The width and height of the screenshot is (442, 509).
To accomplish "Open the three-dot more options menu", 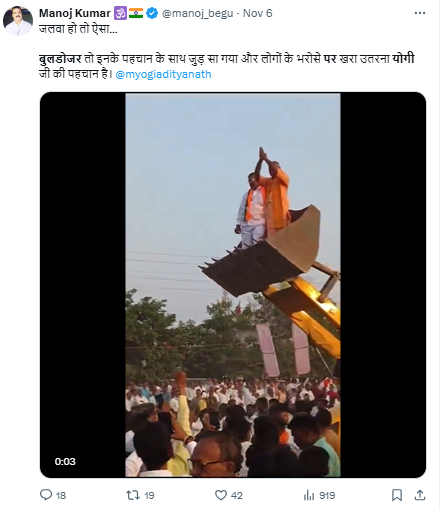I will [x=420, y=13].
